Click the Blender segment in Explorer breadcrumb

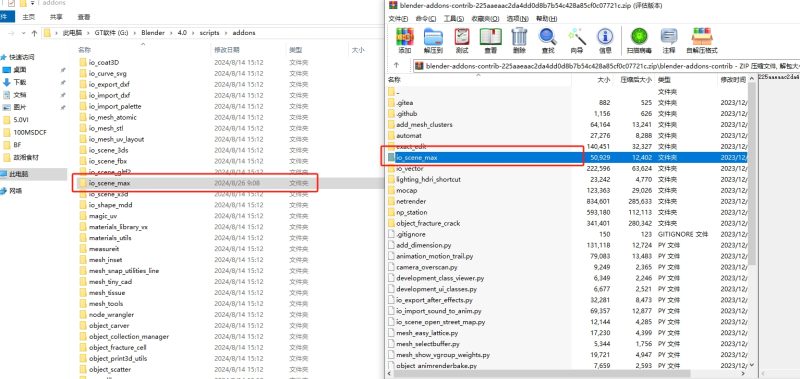(153, 33)
